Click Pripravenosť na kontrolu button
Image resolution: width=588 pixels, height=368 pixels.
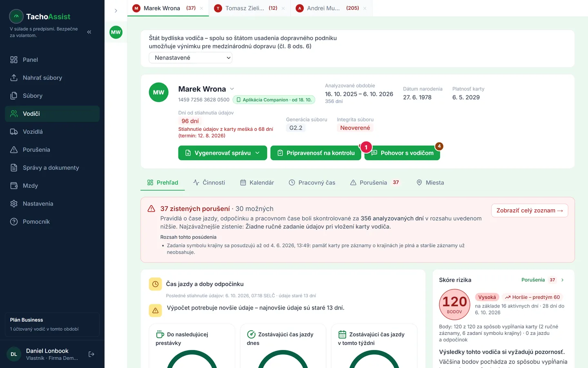pos(316,153)
